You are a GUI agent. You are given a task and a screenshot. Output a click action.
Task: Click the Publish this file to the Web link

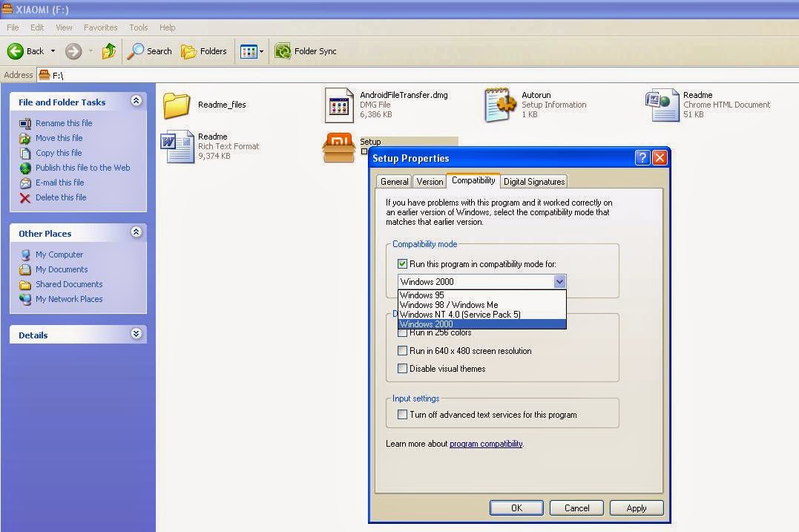(x=82, y=168)
